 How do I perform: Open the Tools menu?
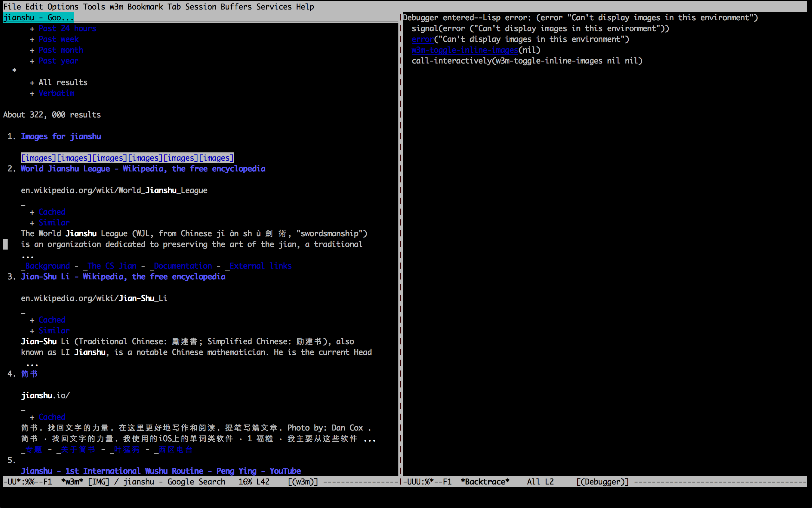94,7
